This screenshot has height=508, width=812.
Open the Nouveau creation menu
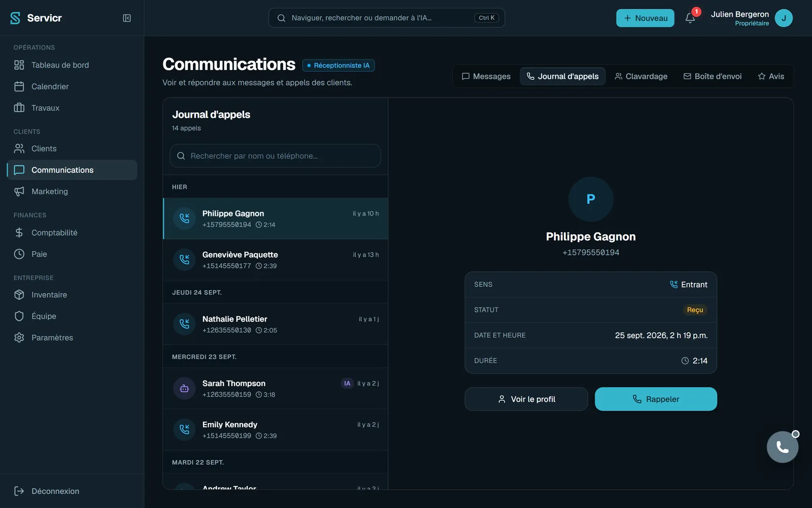point(645,18)
